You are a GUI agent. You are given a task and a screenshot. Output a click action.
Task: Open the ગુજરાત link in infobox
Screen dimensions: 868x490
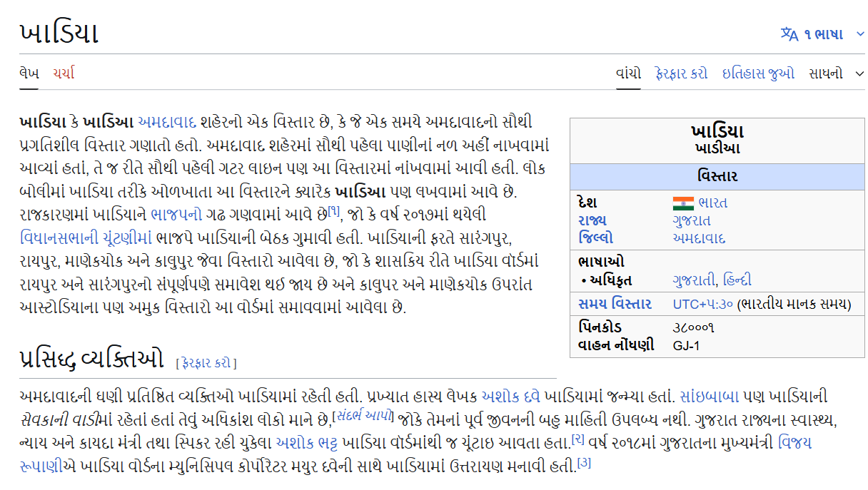pos(692,220)
